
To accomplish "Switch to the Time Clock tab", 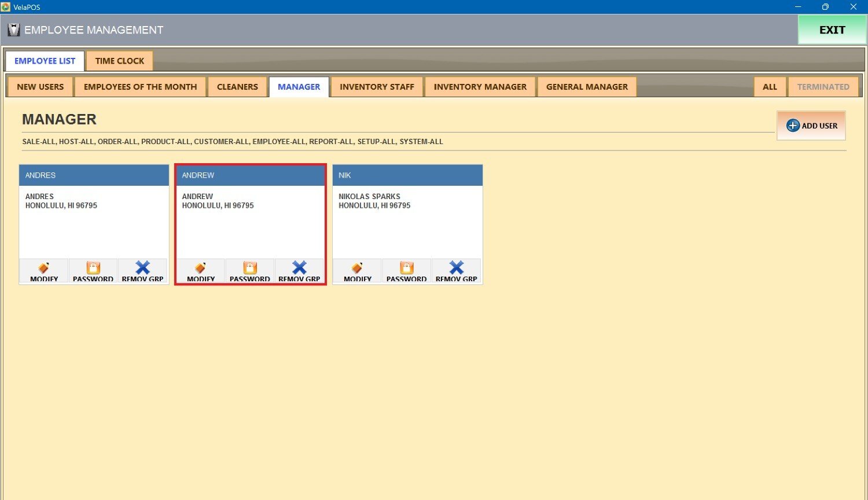I will tap(120, 61).
